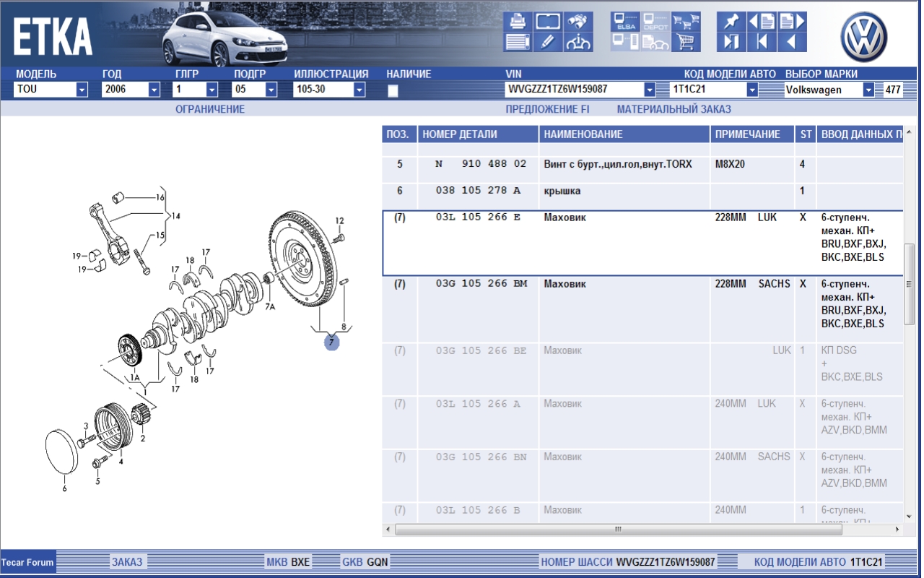Screen dimensions: 924x578
Task: Select greyed part 03G 105 266 BN
Action: pos(481,457)
